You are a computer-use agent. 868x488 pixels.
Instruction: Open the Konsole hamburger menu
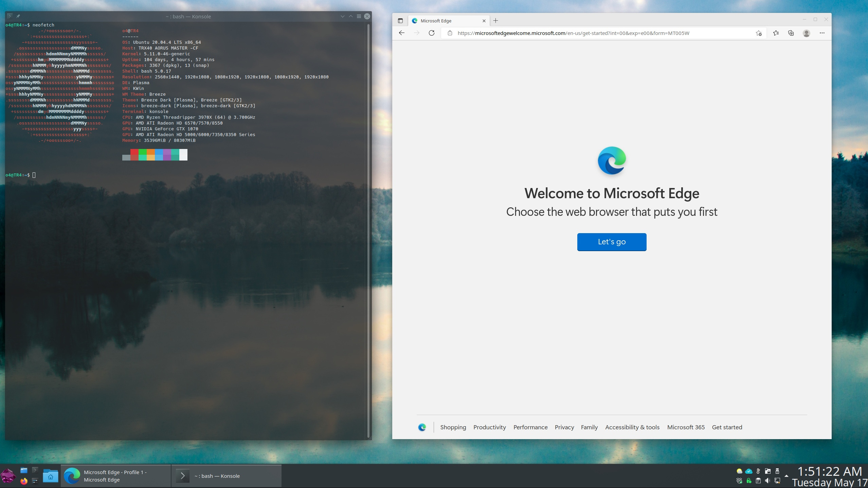(359, 16)
